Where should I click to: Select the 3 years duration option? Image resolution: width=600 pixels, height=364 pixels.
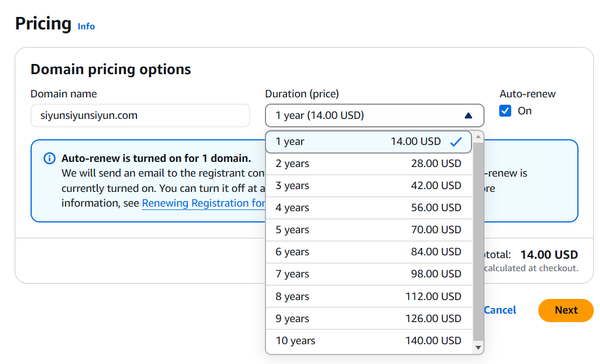coord(368,186)
